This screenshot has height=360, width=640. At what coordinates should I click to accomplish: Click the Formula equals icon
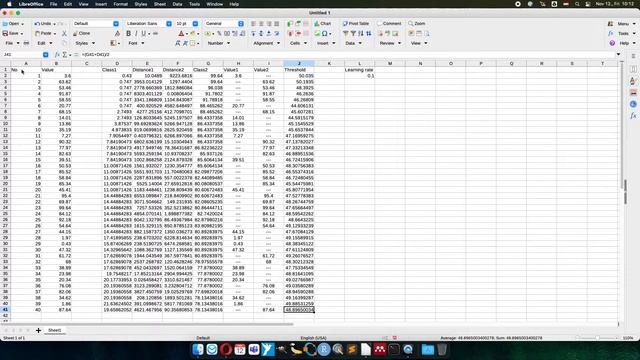coord(76,55)
